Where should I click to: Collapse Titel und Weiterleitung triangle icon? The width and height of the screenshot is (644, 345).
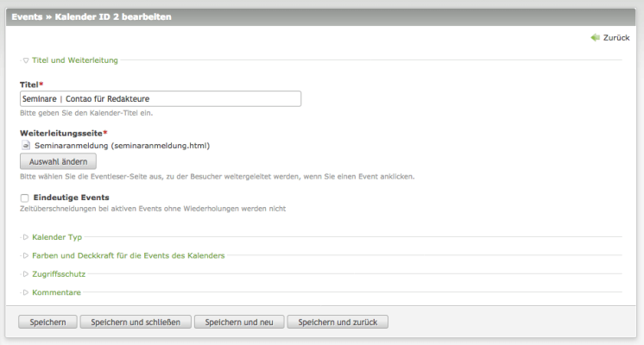(26, 60)
